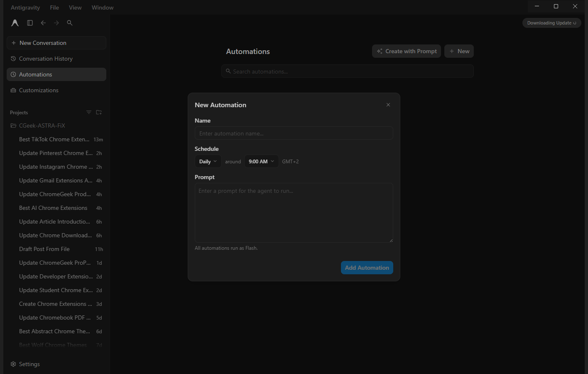Select Automations in the sidebar
Viewport: 588px width, 374px height.
(x=56, y=74)
